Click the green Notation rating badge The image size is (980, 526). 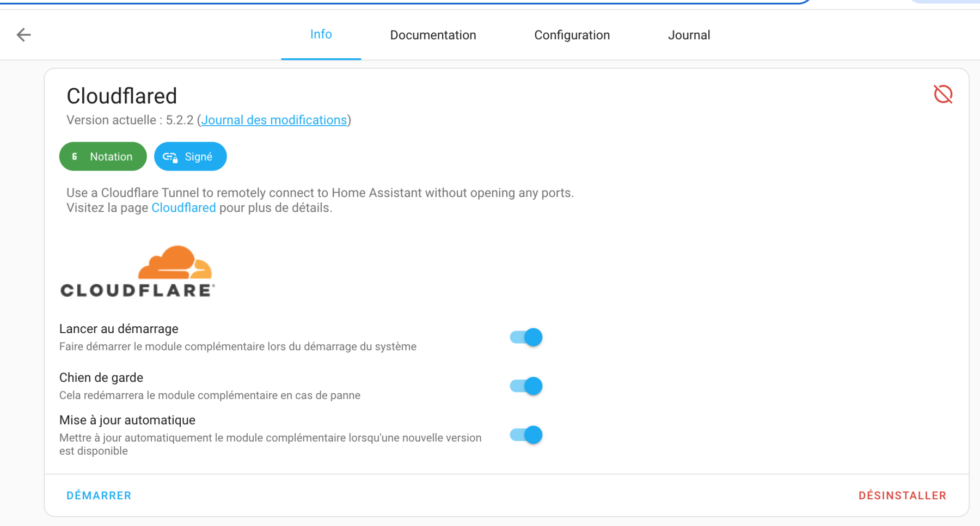(102, 156)
